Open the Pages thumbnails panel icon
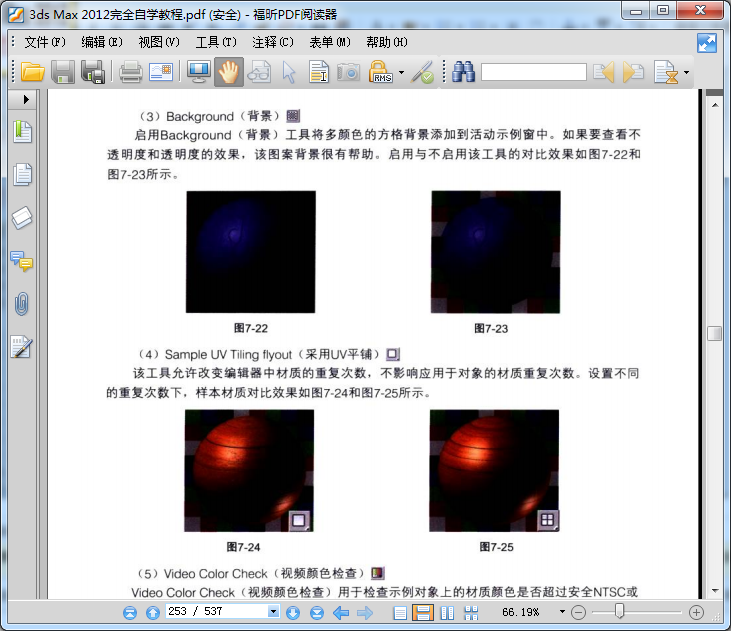This screenshot has width=731, height=631. (x=22, y=175)
